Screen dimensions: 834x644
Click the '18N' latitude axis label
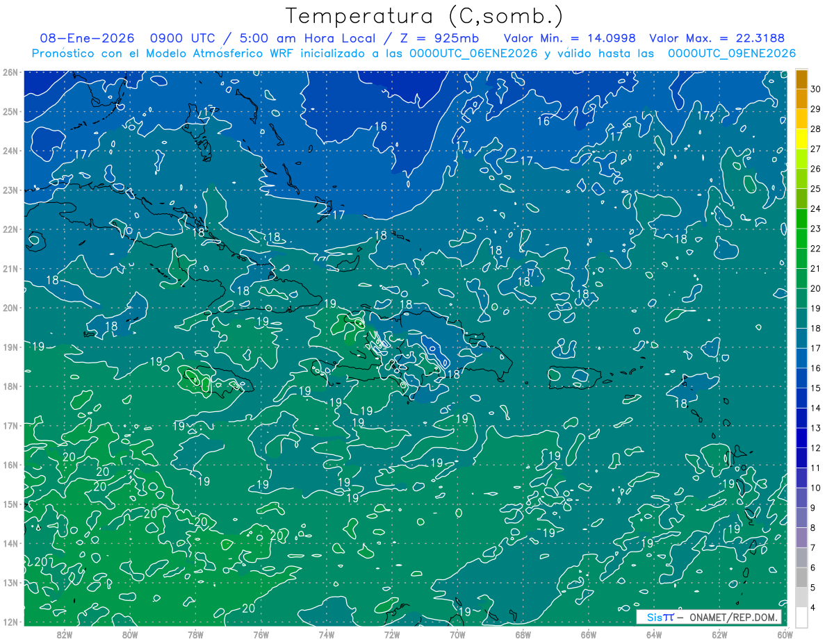coord(10,386)
